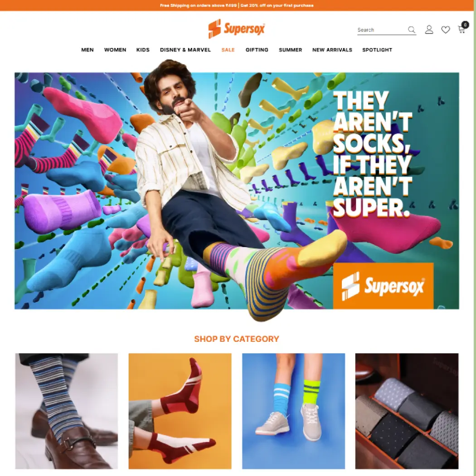
Task: Open the striped formal socks category thumbnail
Action: (x=67, y=411)
